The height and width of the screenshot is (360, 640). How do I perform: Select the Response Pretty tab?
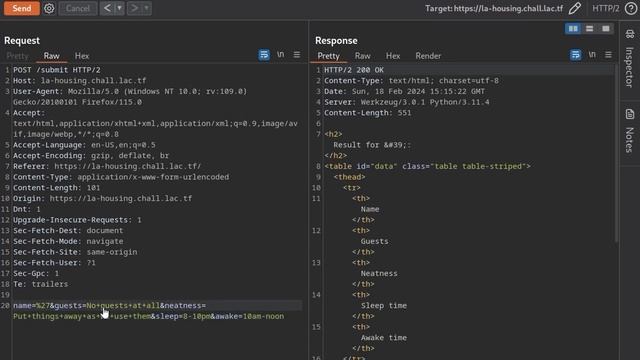(x=329, y=56)
